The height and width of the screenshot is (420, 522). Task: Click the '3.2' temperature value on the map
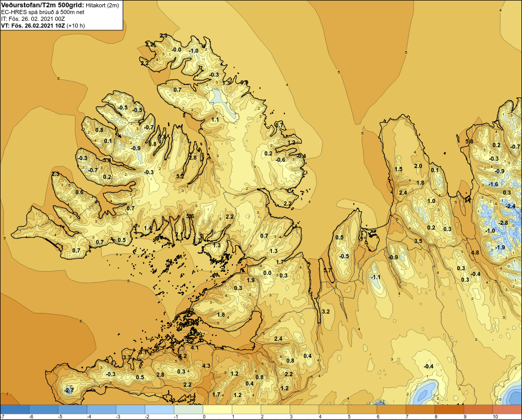click(x=326, y=311)
